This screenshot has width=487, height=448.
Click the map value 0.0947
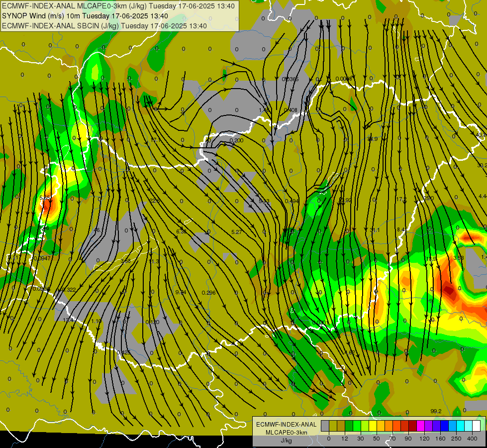42,258
